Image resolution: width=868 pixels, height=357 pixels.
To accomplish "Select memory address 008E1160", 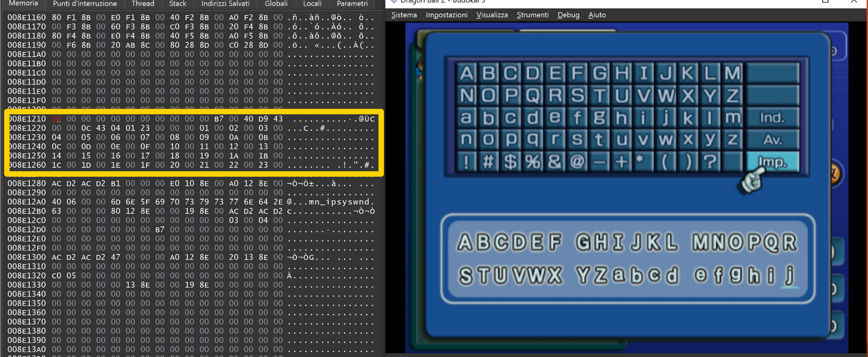I will pos(26,18).
